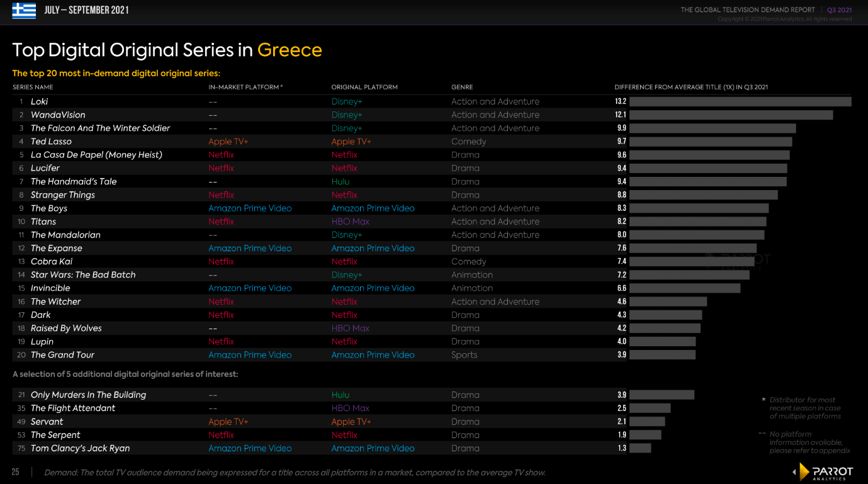The width and height of the screenshot is (868, 484).
Task: Click 'Tom Clancy's Jack Ryan' series name
Action: point(80,448)
